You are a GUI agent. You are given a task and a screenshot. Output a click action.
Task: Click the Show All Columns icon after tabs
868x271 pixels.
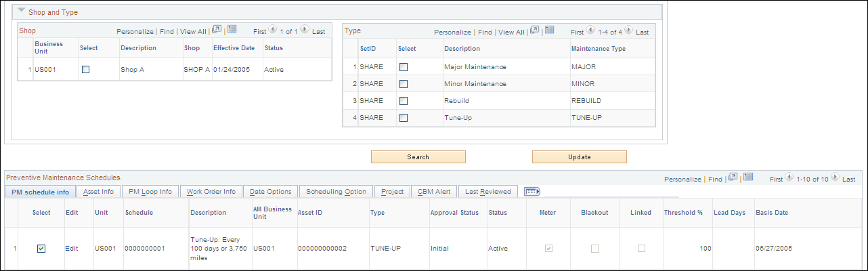pos(531,191)
